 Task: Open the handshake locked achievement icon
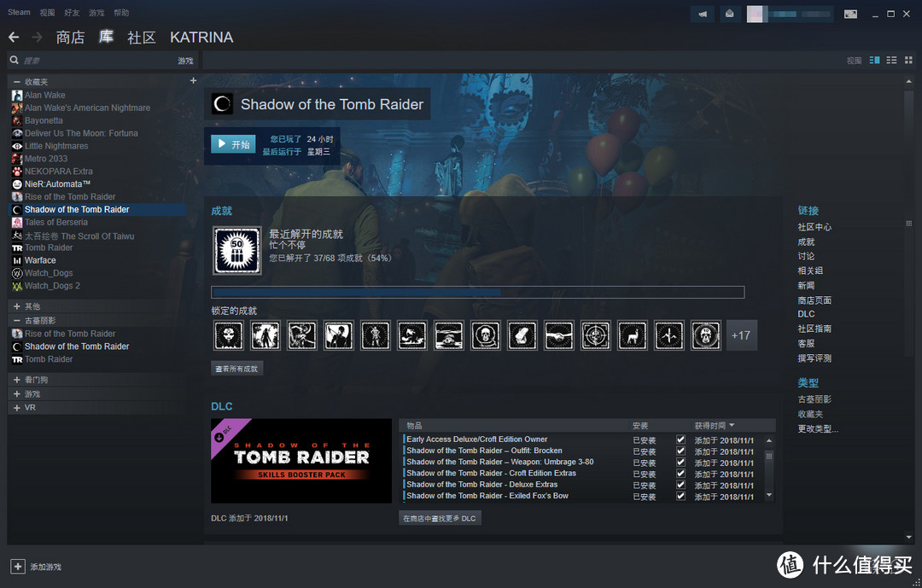558,335
